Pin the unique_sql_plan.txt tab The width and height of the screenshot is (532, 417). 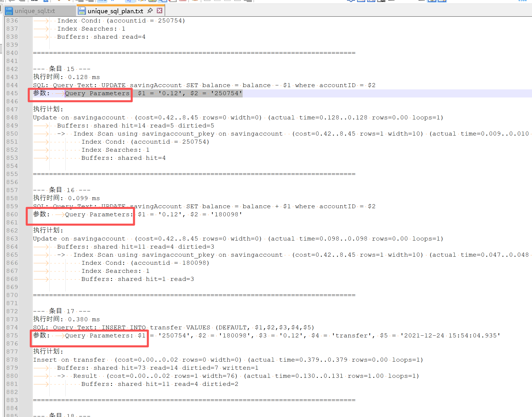point(150,11)
